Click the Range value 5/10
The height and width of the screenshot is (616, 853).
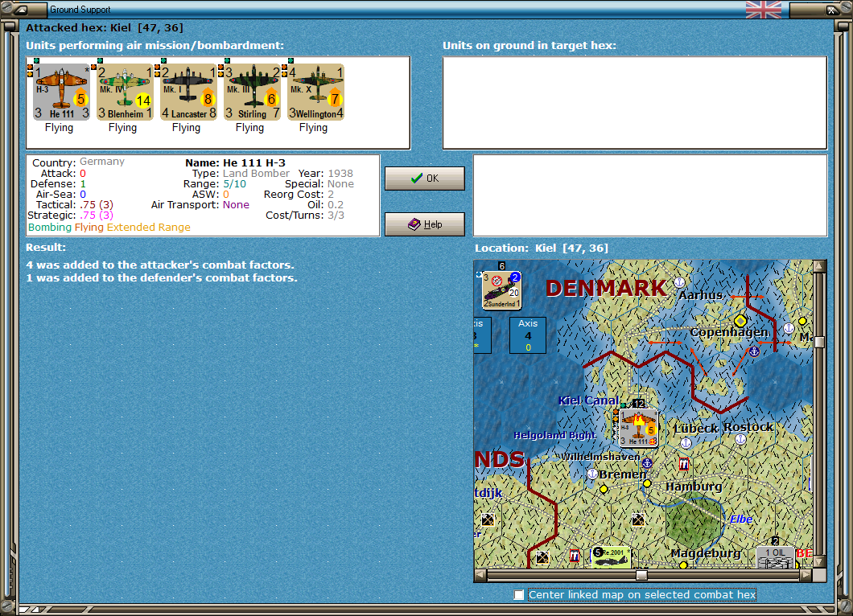(234, 184)
